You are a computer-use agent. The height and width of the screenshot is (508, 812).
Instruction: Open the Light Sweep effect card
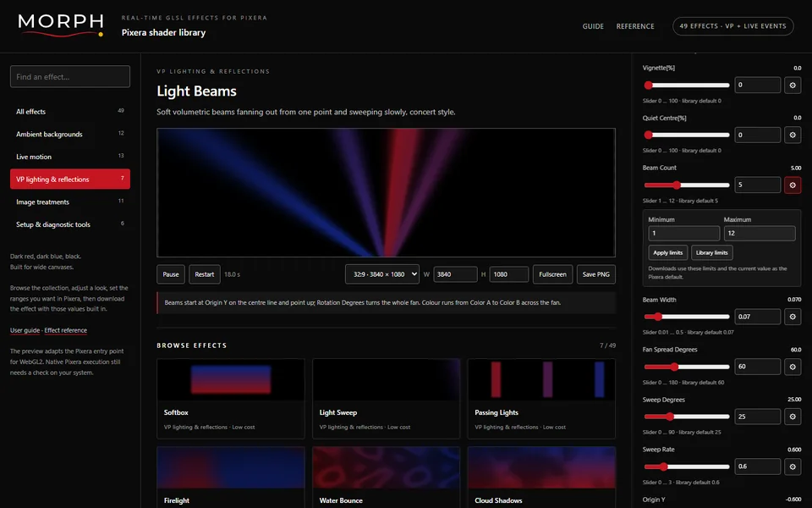pos(386,399)
